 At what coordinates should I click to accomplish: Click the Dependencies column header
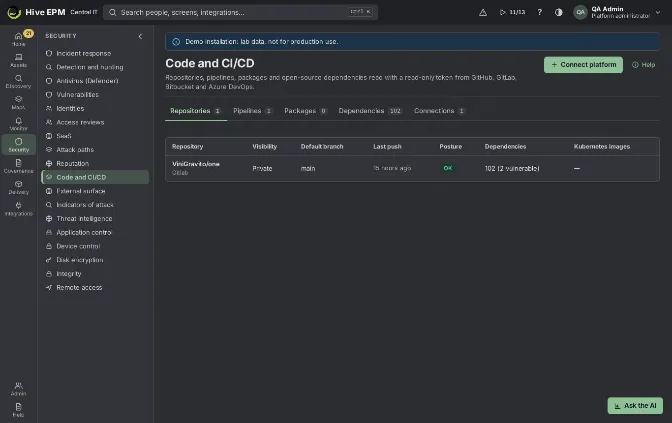(505, 147)
